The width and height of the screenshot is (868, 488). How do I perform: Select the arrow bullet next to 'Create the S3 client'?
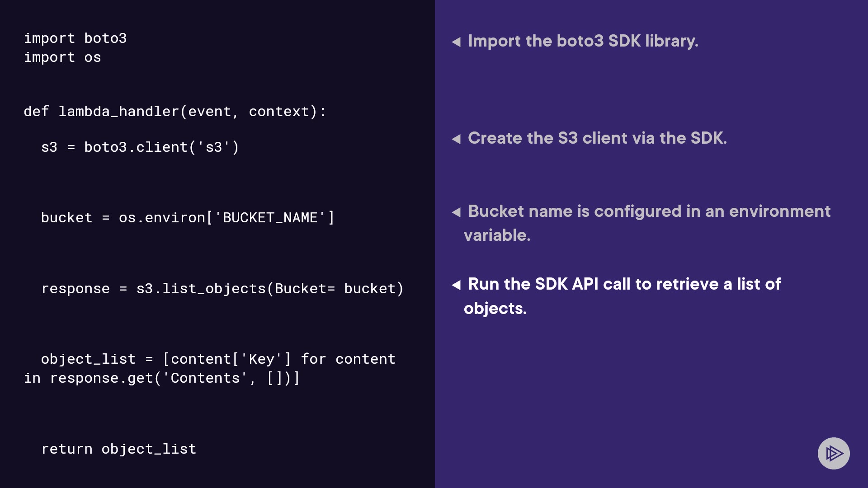click(x=456, y=139)
